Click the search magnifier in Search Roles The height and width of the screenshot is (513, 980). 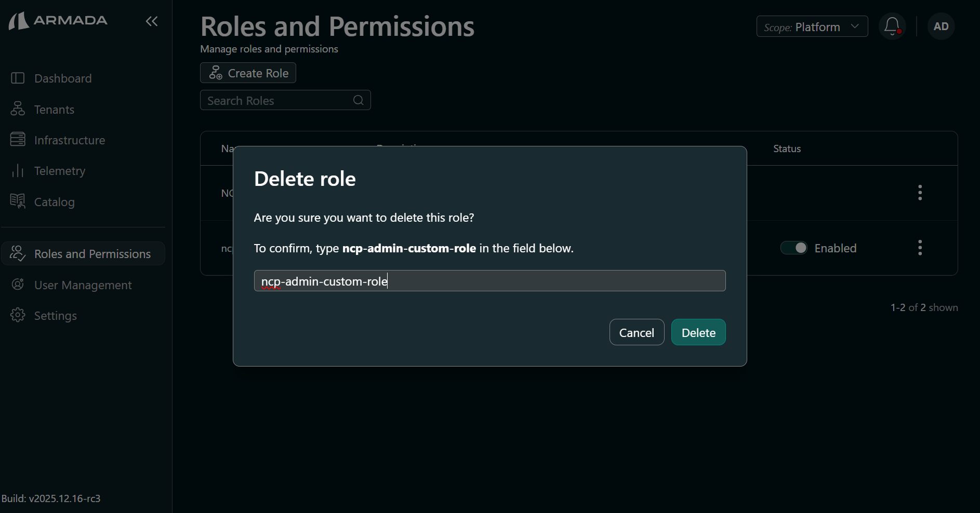[358, 100]
